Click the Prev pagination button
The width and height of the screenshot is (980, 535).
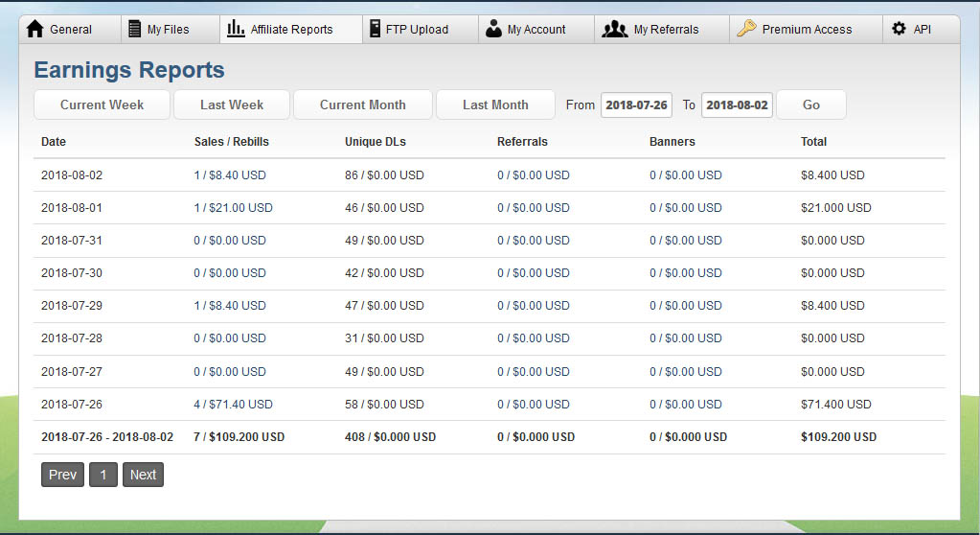point(62,475)
